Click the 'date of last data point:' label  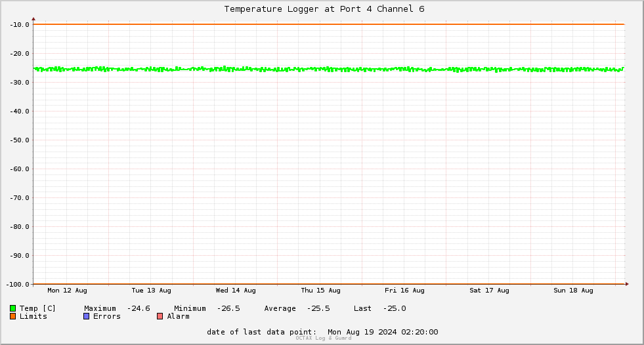[x=262, y=332]
